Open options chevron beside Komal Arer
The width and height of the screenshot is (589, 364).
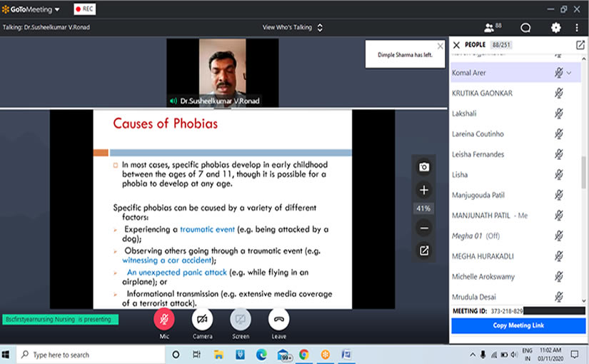tap(569, 73)
